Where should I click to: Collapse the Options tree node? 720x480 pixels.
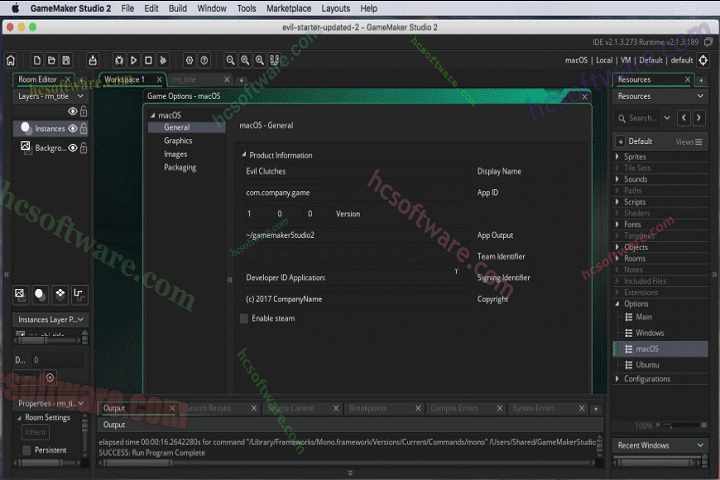(x=617, y=304)
